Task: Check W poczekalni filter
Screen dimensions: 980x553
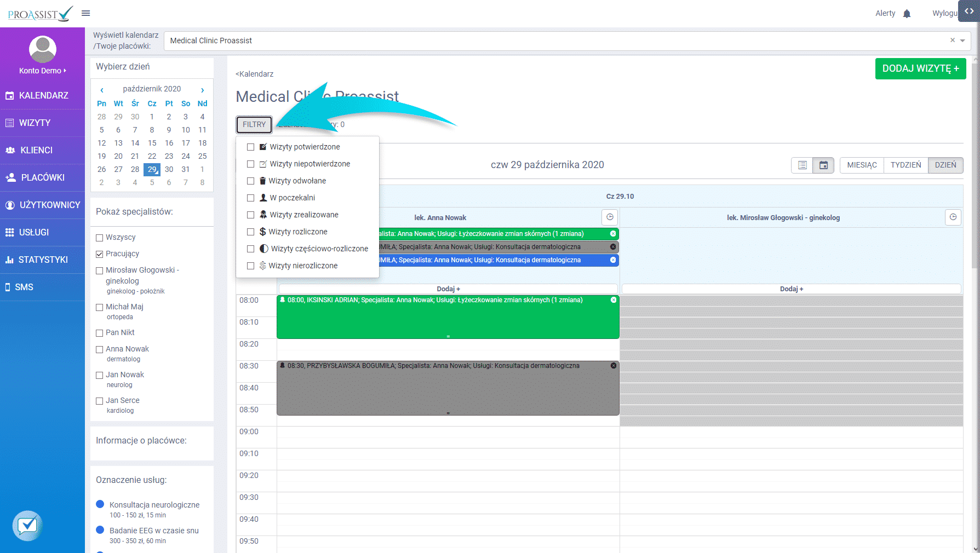Action: pos(250,198)
